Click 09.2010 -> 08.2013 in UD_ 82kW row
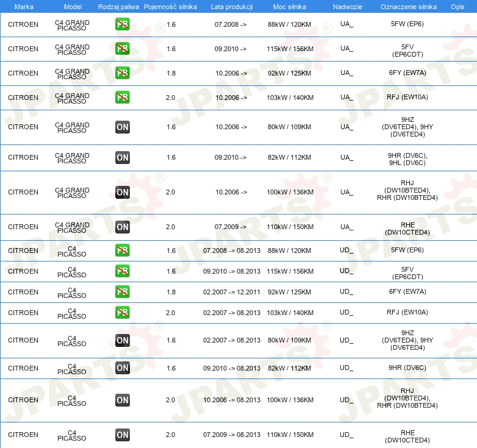The image size is (477, 448). (x=232, y=368)
